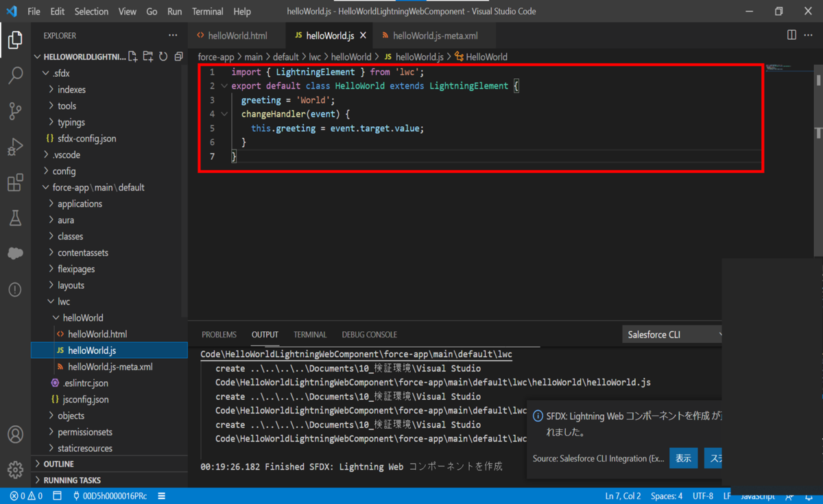
Task: Expand the staticresources folder
Action: point(84,449)
